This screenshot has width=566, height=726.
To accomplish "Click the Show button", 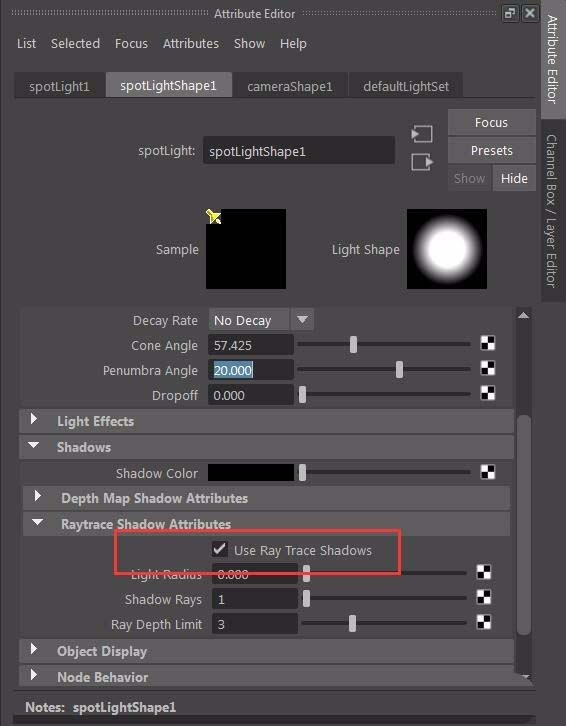I will pos(469,178).
